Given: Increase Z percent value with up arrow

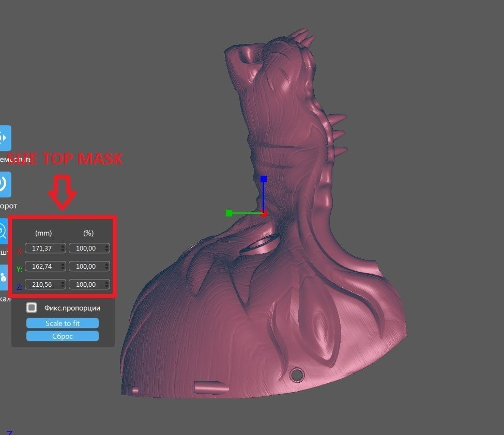Looking at the screenshot, I should (x=106, y=282).
